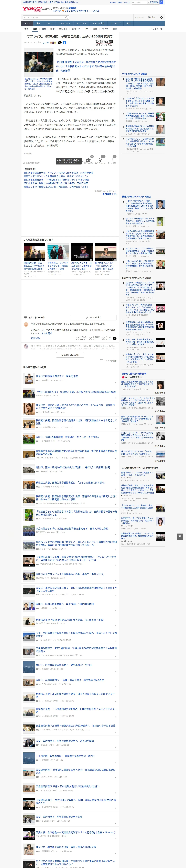The image size is (186, 868).
Task: Share the article on Facebook
Action: point(64,43)
